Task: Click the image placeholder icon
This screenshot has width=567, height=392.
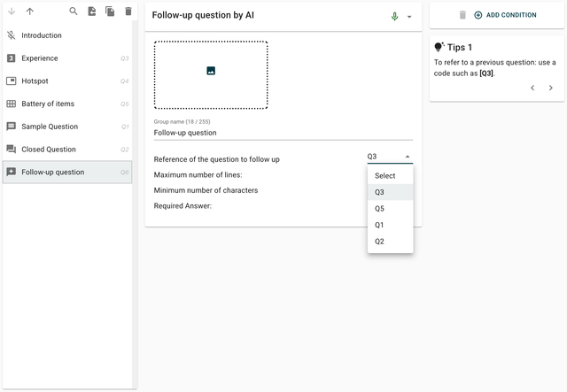Action: click(x=211, y=71)
